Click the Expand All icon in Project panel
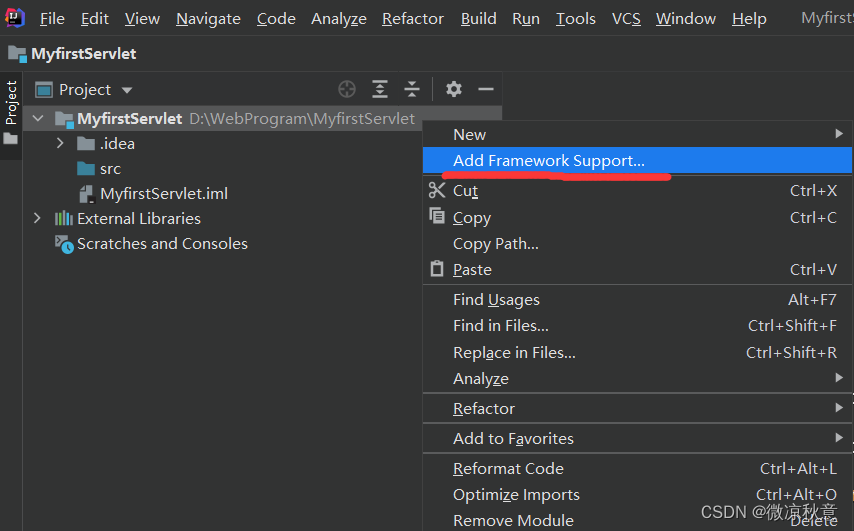 click(x=380, y=89)
